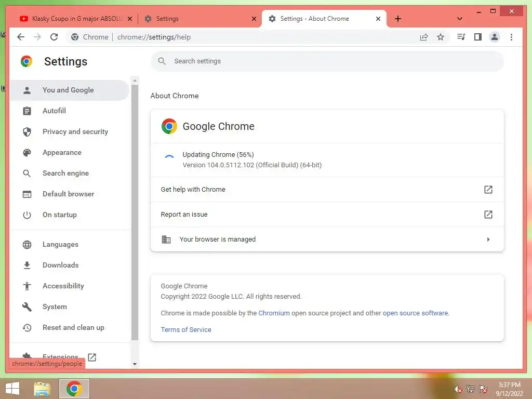Open You and Google settings

pos(70,90)
